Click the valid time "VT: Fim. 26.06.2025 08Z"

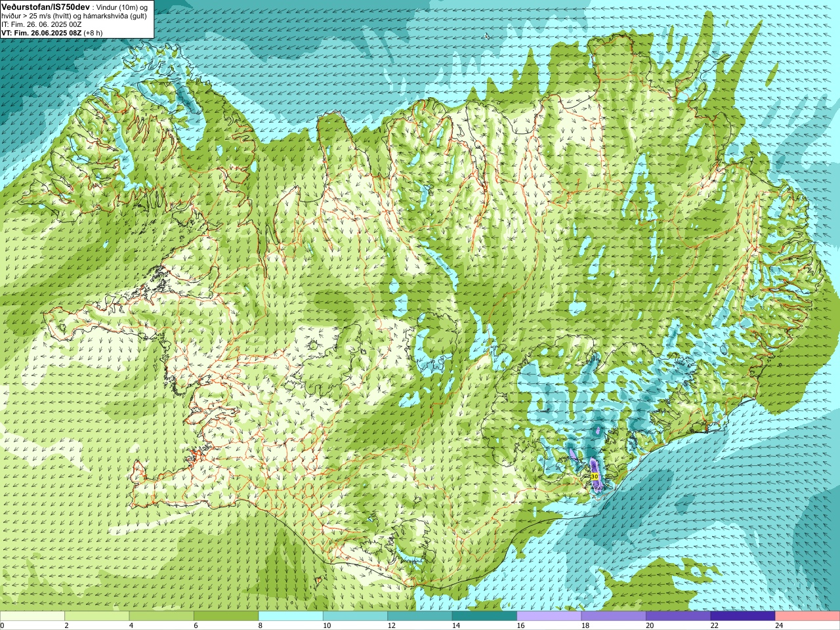tap(41, 33)
